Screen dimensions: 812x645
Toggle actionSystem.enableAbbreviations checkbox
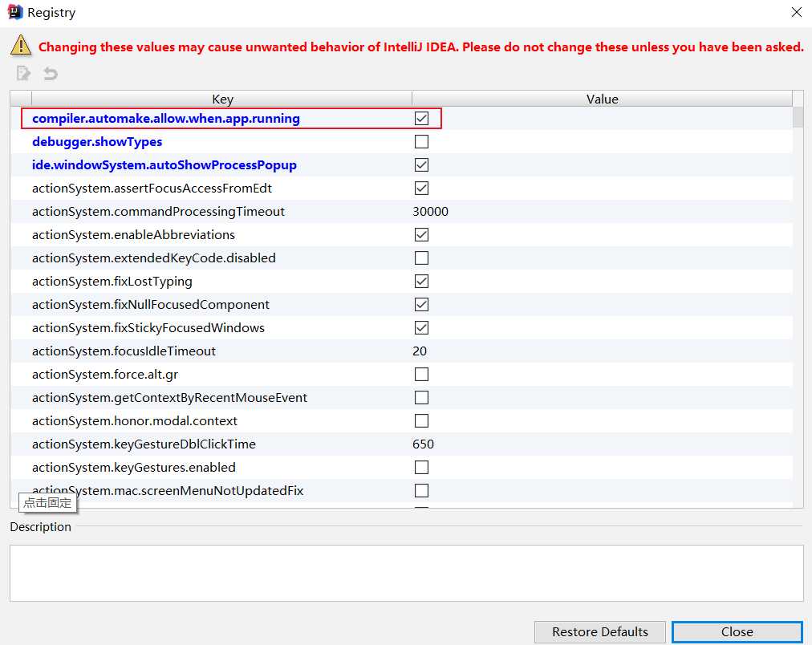(421, 235)
